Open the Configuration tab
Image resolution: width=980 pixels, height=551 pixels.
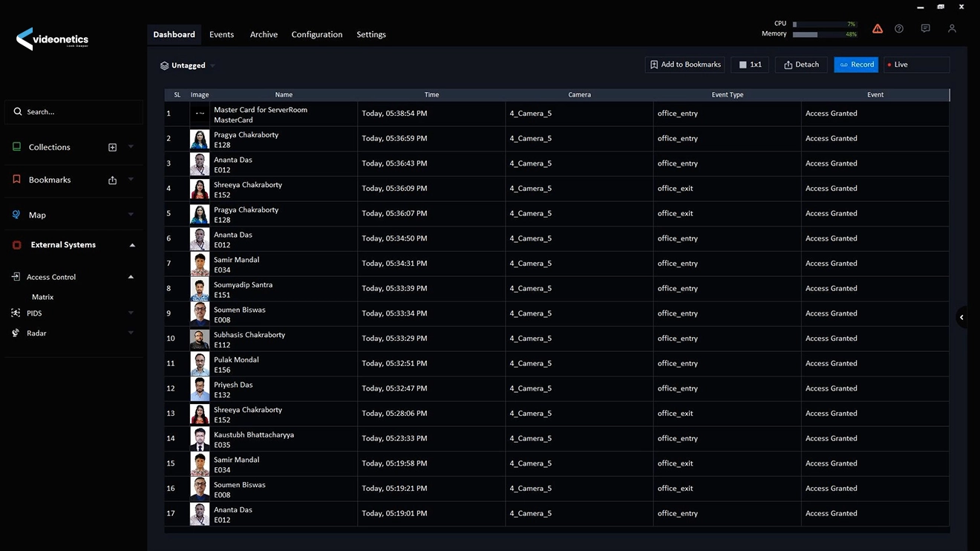point(316,34)
